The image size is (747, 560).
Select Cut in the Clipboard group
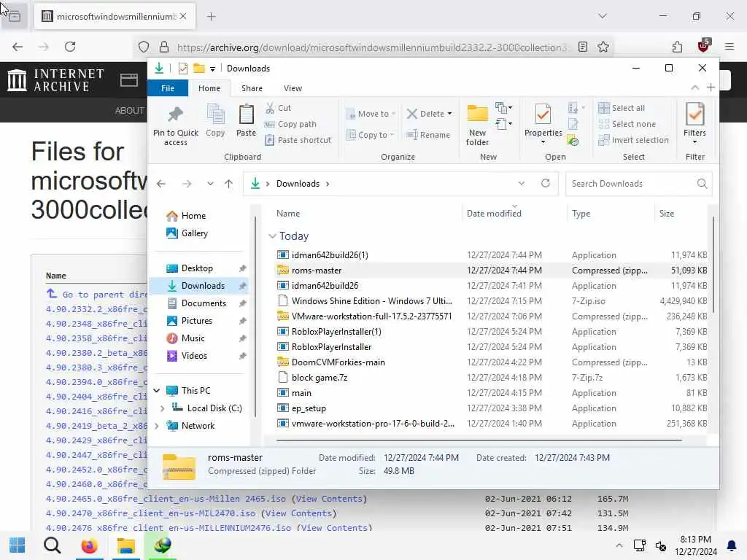(x=279, y=108)
